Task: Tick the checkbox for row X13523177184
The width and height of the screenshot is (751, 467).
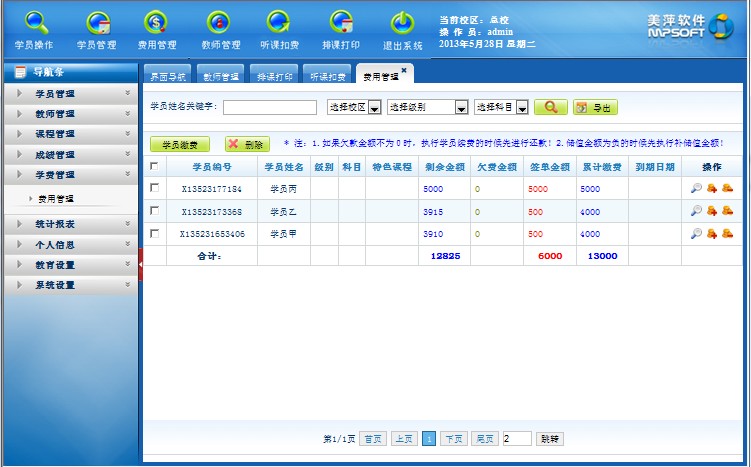Action: pyautogui.click(x=154, y=188)
